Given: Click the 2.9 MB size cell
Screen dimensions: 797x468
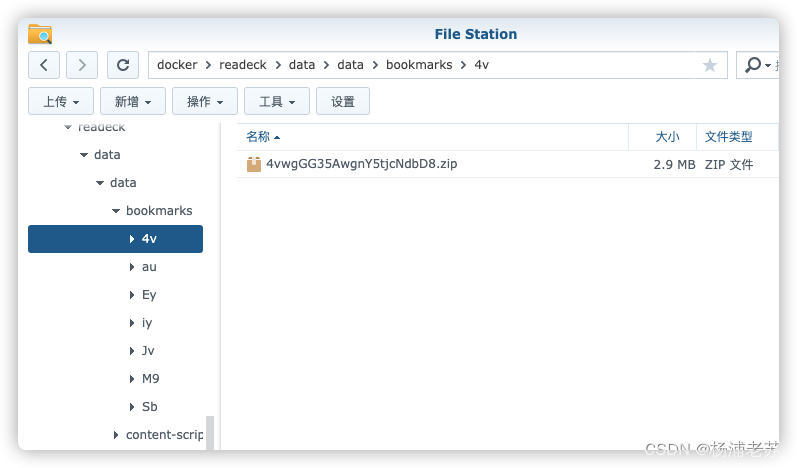Looking at the screenshot, I should (x=674, y=165).
